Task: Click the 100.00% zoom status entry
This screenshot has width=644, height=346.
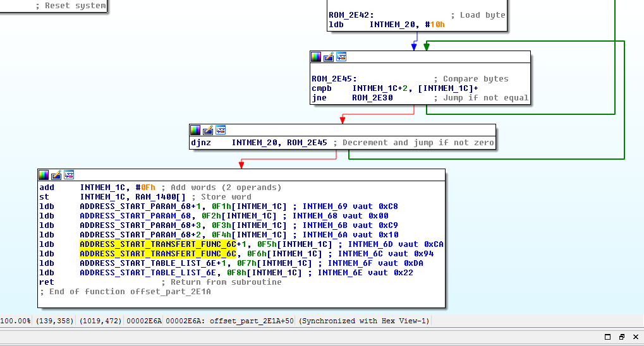Action: coord(16,321)
